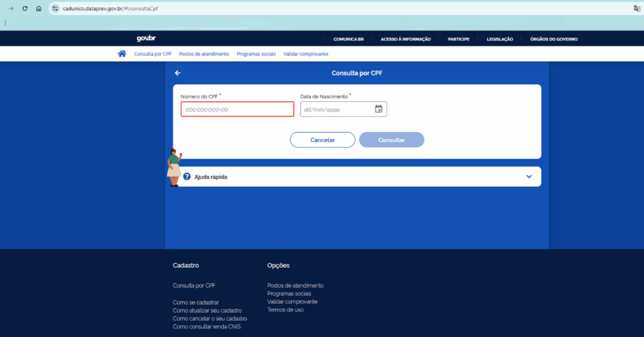Screen dimensions: 644x337
Task: Click the Ajuda rápida question mark icon
Action: [187, 177]
